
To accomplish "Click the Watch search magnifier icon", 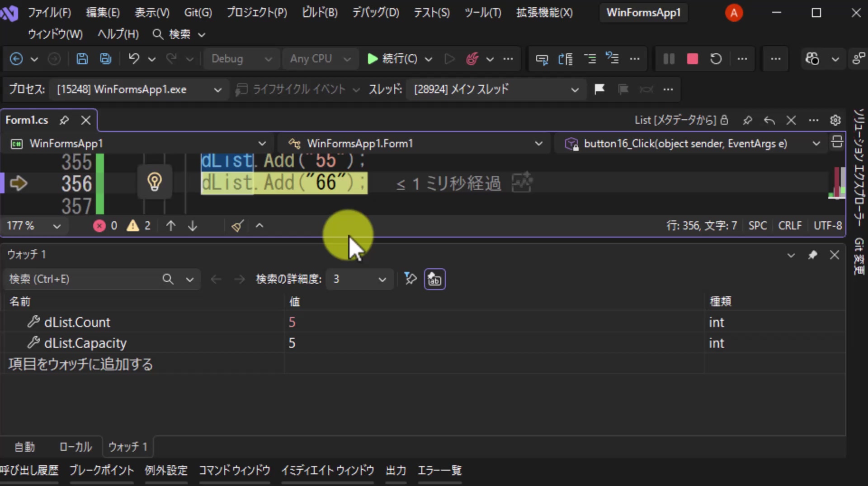I will pyautogui.click(x=168, y=279).
